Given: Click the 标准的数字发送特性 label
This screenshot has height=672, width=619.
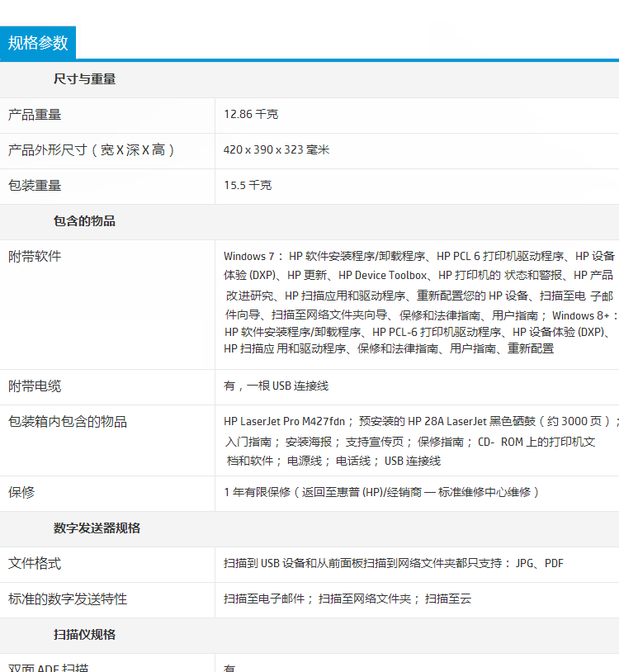Looking at the screenshot, I should (x=68, y=599).
